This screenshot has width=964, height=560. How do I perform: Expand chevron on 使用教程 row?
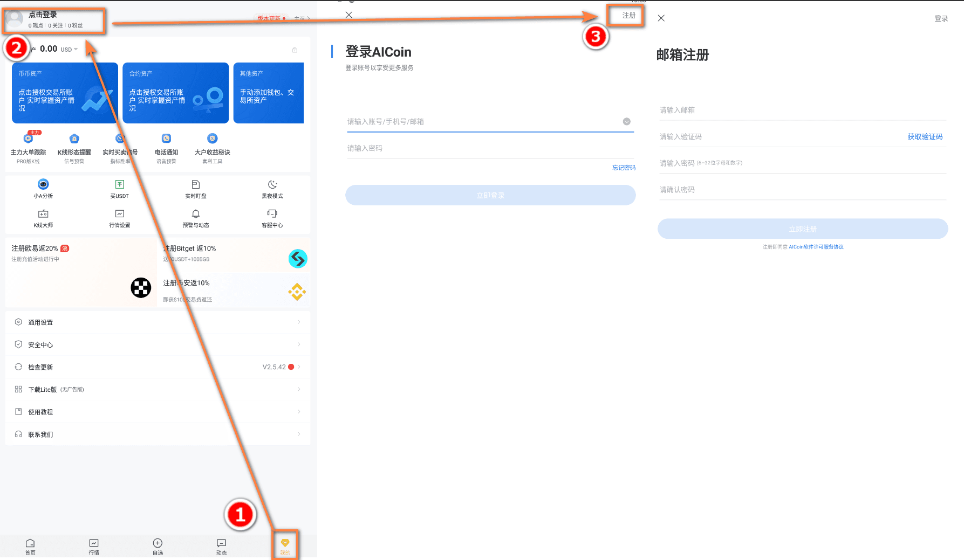click(299, 412)
